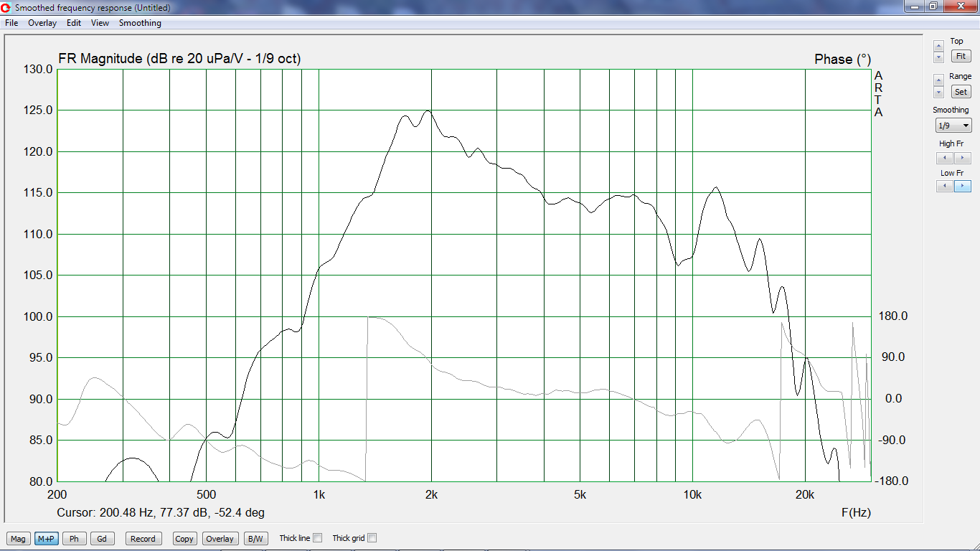Click the Low Fr left arrow

pyautogui.click(x=945, y=186)
